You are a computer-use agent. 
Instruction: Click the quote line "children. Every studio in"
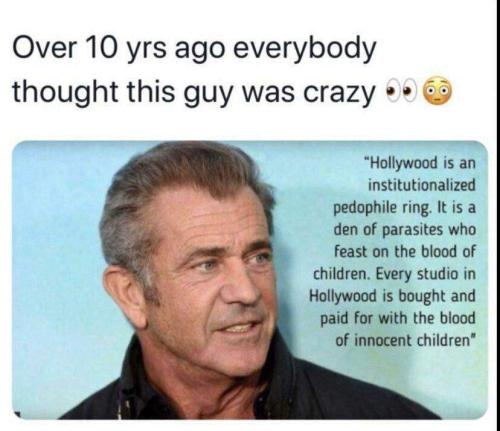(x=394, y=274)
